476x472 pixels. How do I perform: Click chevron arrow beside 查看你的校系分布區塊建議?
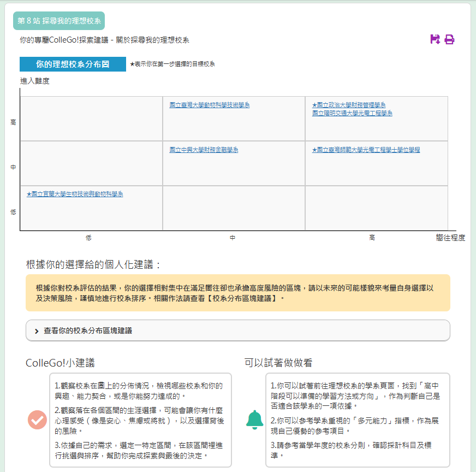coord(37,331)
